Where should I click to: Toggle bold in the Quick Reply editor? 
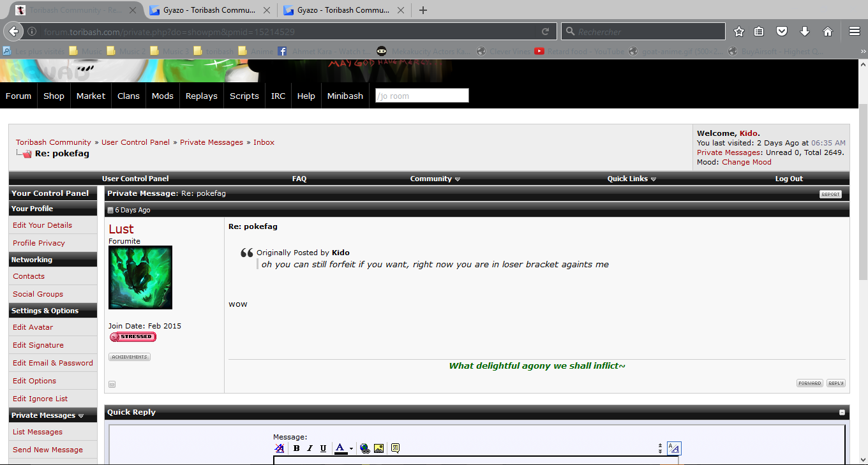coord(296,448)
